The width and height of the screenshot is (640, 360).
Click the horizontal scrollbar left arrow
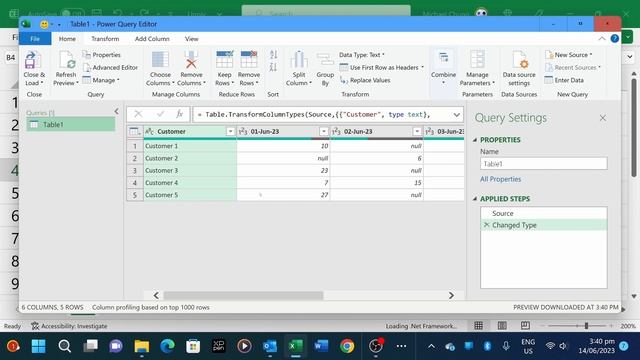pyautogui.click(x=156, y=296)
